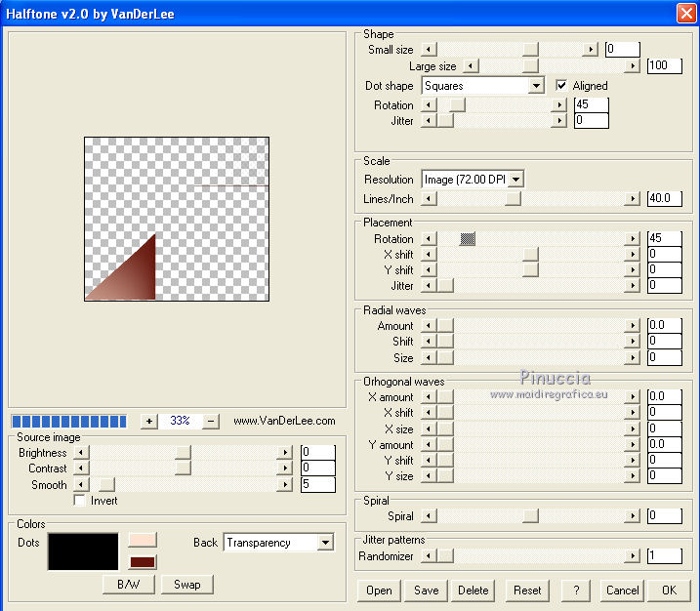Click right arrow of Lines/Inch slider
This screenshot has width=700, height=611.
click(x=632, y=198)
